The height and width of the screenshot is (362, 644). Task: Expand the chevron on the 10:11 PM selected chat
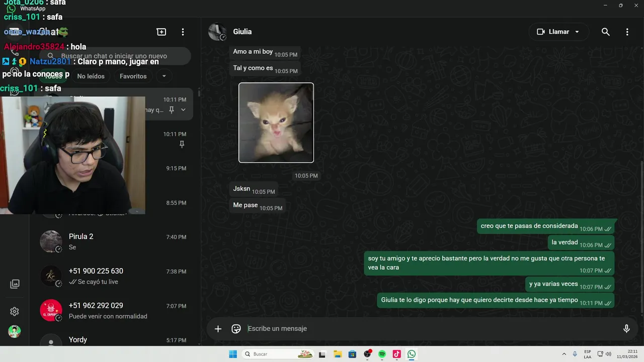pyautogui.click(x=183, y=110)
